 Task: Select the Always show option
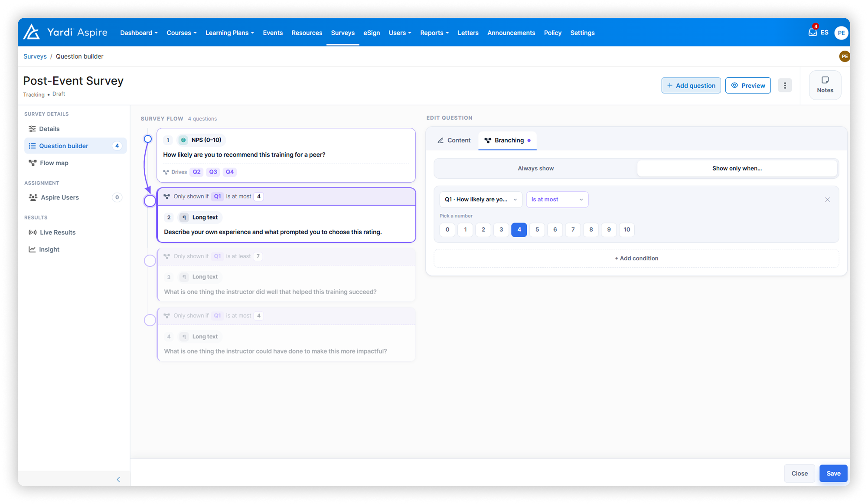(x=535, y=168)
